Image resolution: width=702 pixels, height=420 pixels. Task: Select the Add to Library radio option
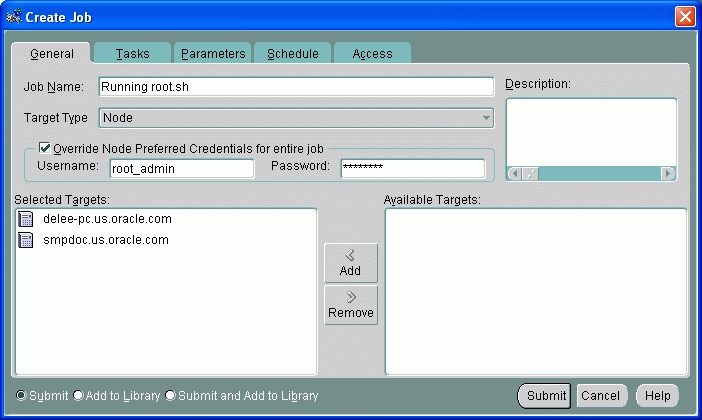78,396
